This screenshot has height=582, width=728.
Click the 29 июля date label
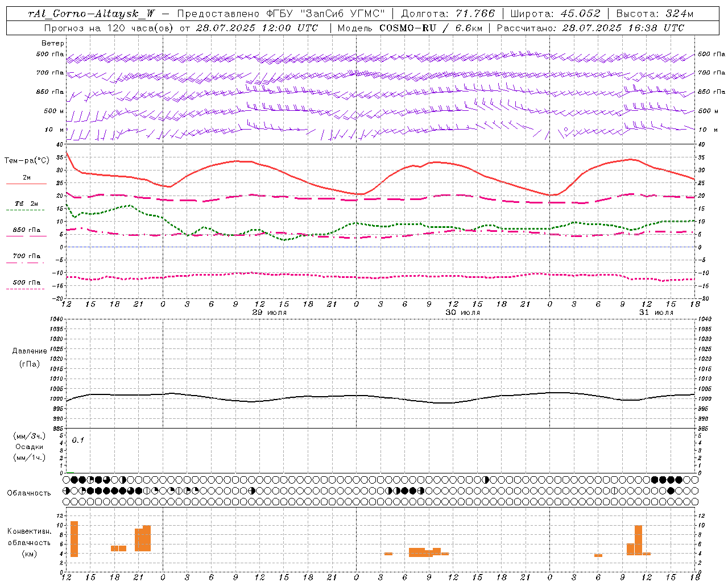click(270, 313)
